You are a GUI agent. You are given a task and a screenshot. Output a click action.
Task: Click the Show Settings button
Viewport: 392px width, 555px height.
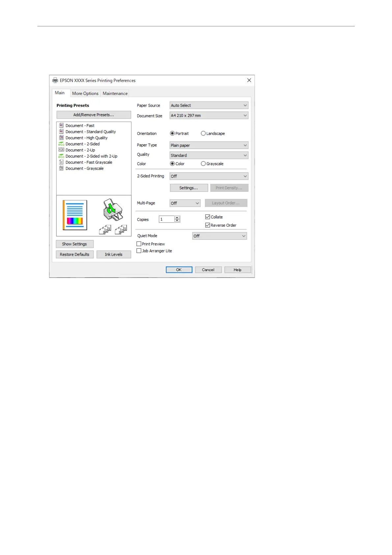pos(75,244)
